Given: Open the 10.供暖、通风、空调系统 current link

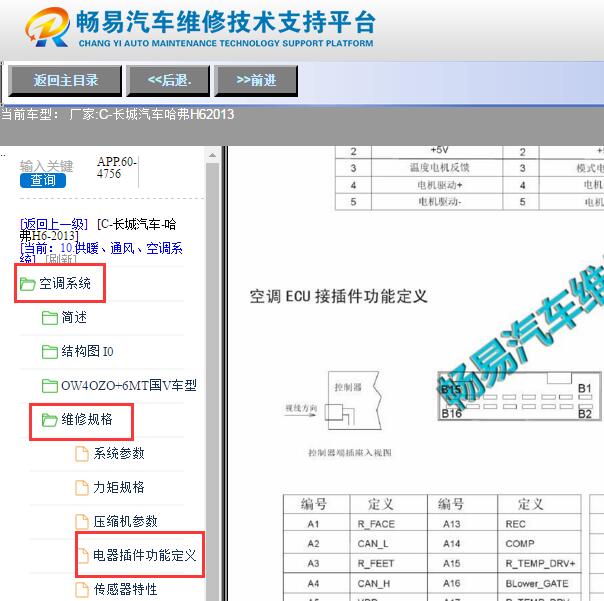Looking at the screenshot, I should (x=102, y=253).
